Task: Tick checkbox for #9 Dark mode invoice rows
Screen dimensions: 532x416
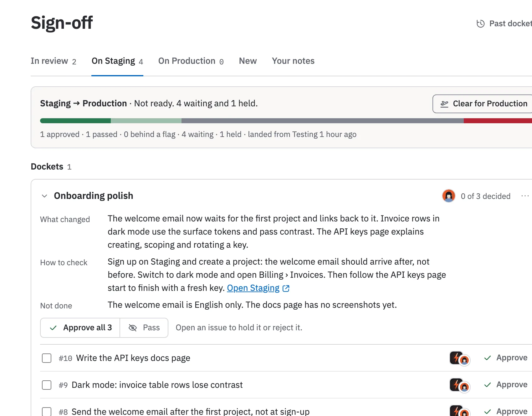Action: click(x=47, y=385)
